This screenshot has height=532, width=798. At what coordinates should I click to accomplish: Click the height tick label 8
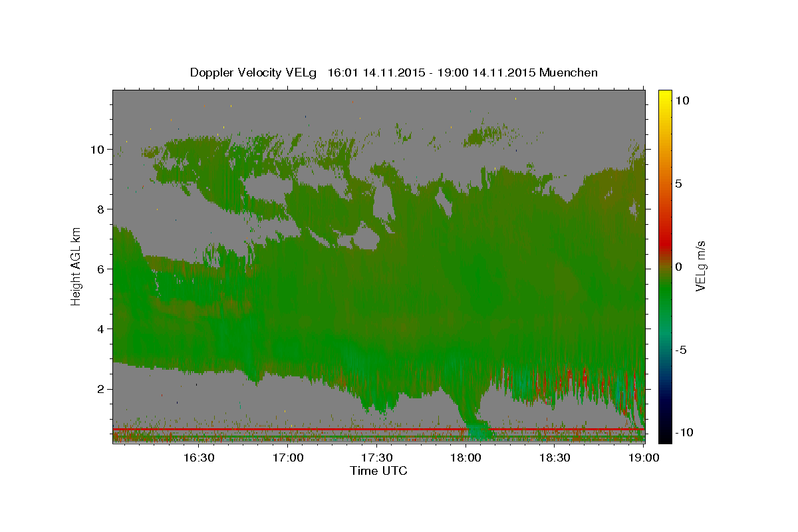click(102, 209)
